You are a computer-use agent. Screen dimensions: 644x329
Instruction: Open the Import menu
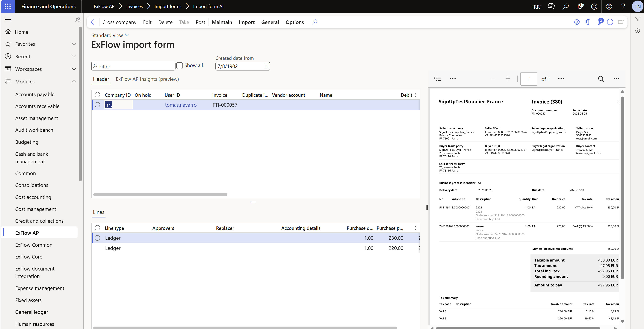[247, 22]
